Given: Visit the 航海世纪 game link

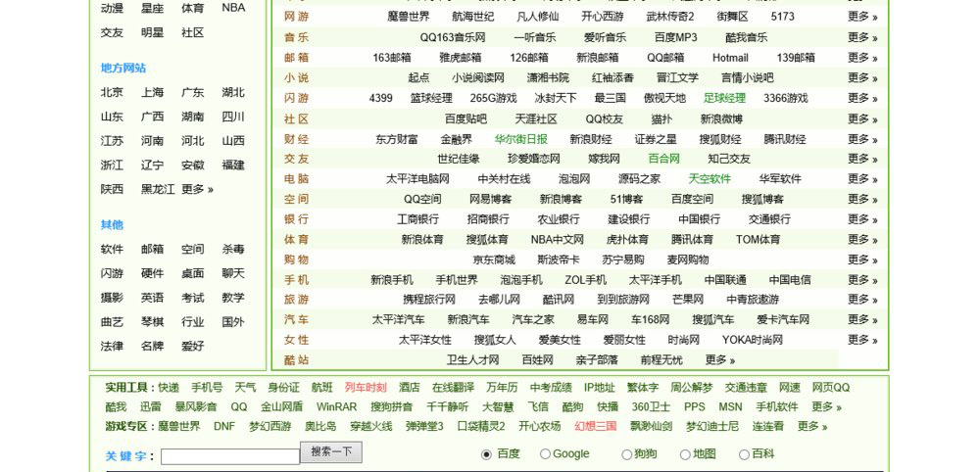Looking at the screenshot, I should (473, 17).
